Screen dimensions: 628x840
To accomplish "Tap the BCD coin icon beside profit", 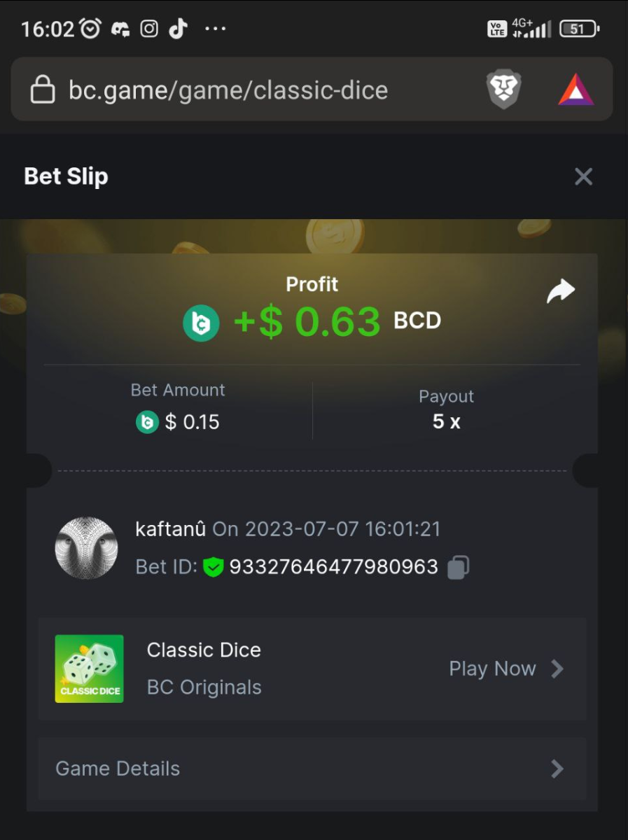I will pos(201,323).
